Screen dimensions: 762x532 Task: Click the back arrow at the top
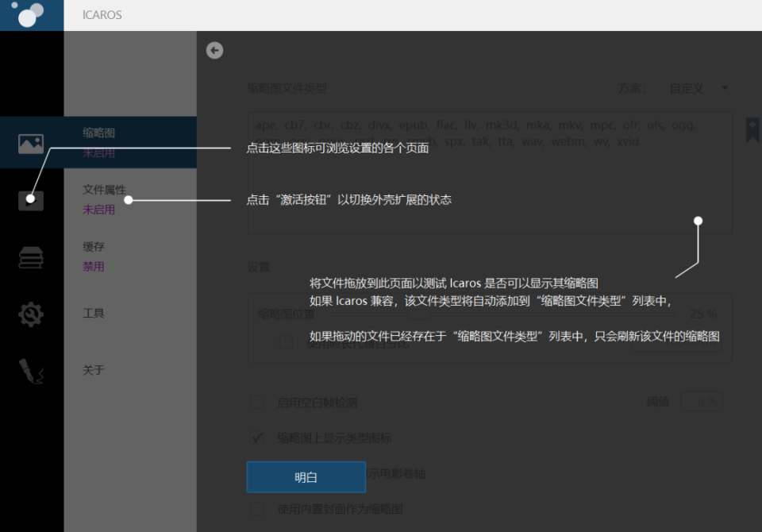pos(214,50)
